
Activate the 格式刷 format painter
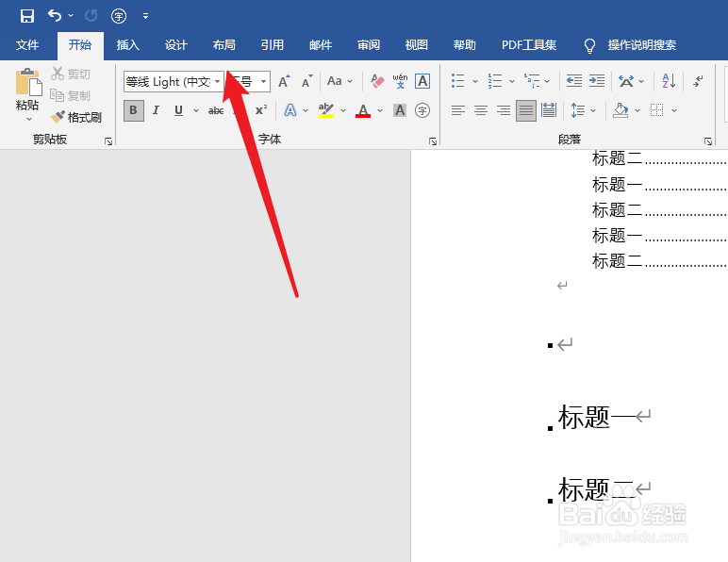click(x=76, y=117)
